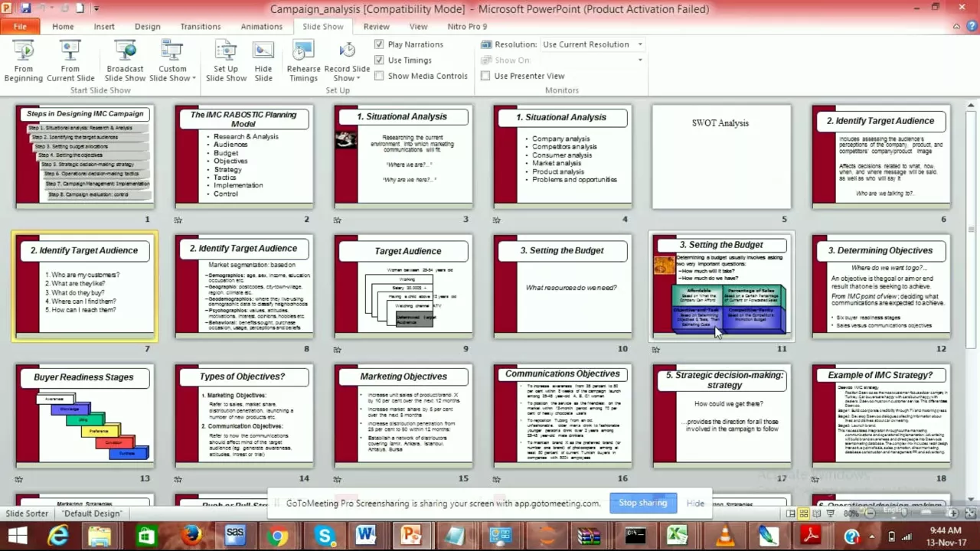
Task: Click Save icon in Quick Access Toolbar
Action: pos(26,8)
